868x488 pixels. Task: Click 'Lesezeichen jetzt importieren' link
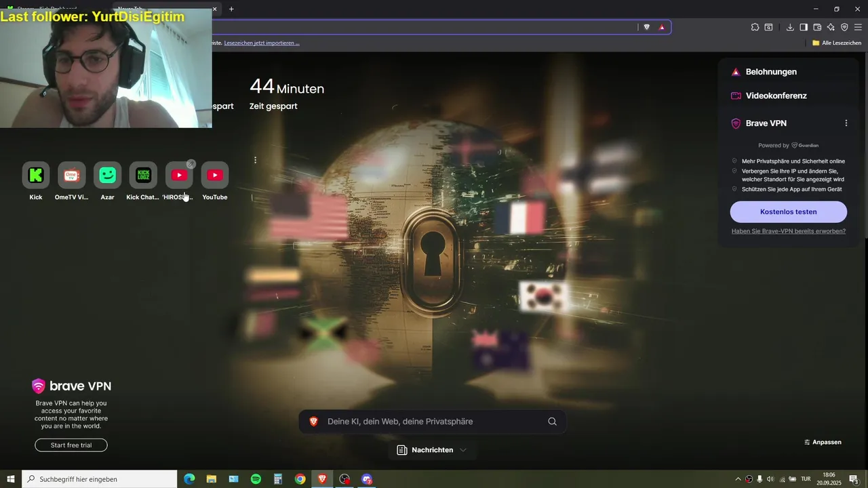262,43
